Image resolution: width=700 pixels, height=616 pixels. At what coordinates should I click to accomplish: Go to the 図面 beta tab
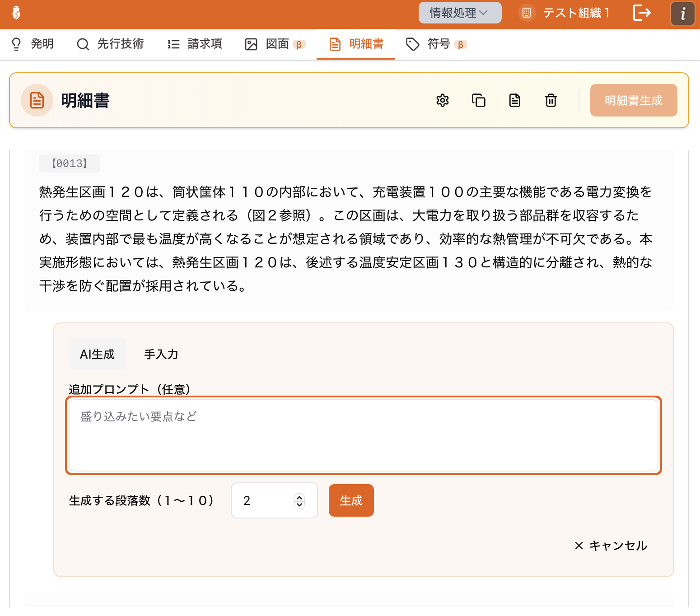tap(275, 44)
